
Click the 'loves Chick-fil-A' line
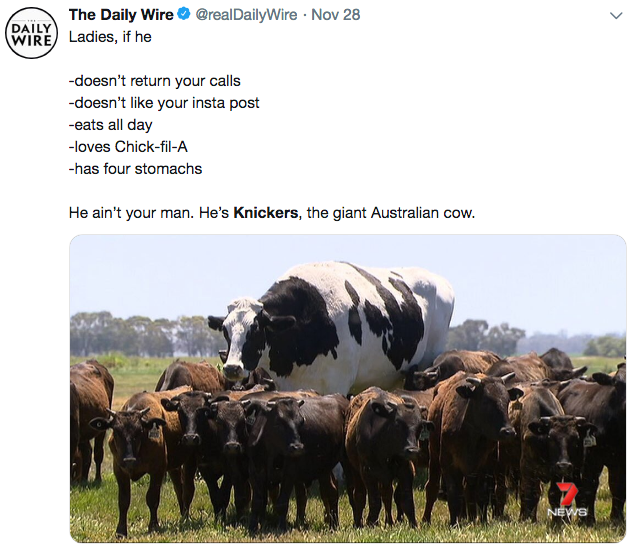pyautogui.click(x=128, y=147)
